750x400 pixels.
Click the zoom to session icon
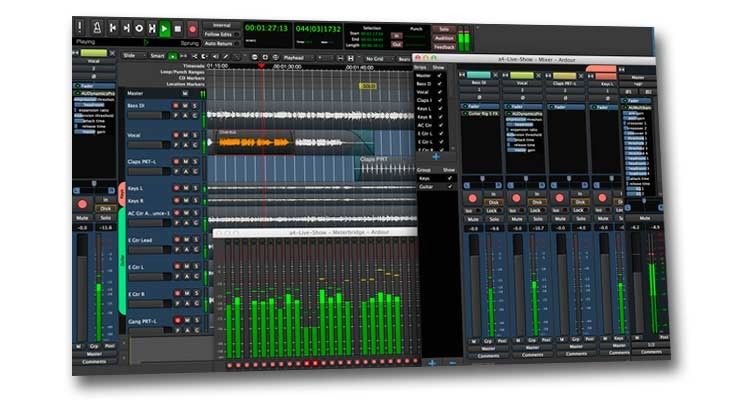point(276,57)
